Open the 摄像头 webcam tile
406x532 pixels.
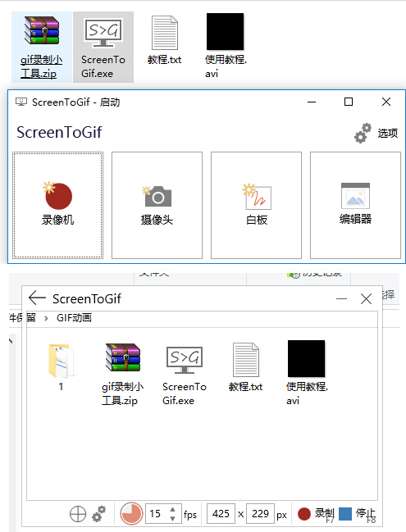(157, 205)
